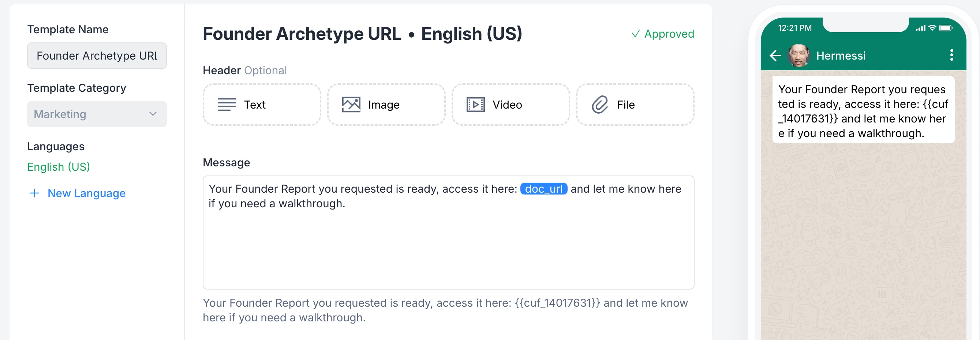Click the Hermessi contact avatar
This screenshot has height=340, width=980.
pos(798,56)
